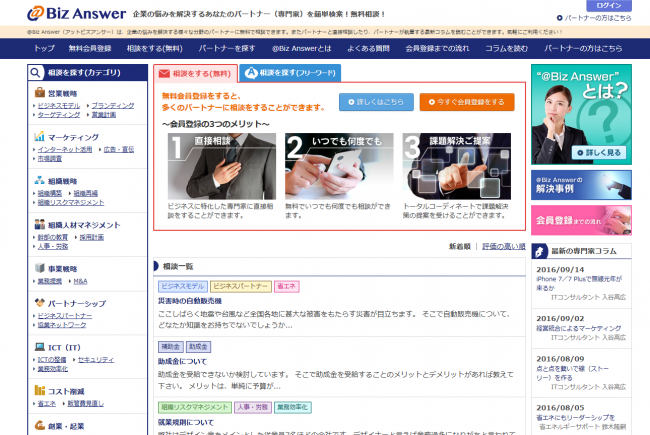Click the laptop icon beside ICT (IT)
This screenshot has height=435, width=650.
point(39,347)
